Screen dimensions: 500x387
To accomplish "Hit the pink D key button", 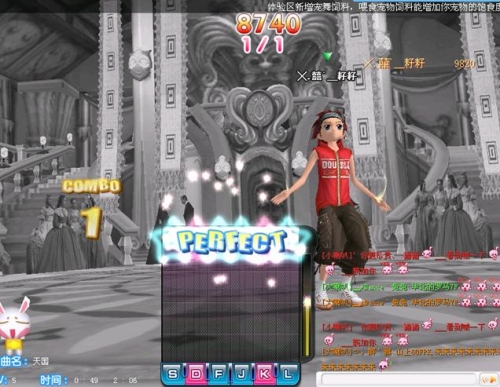I will (196, 374).
